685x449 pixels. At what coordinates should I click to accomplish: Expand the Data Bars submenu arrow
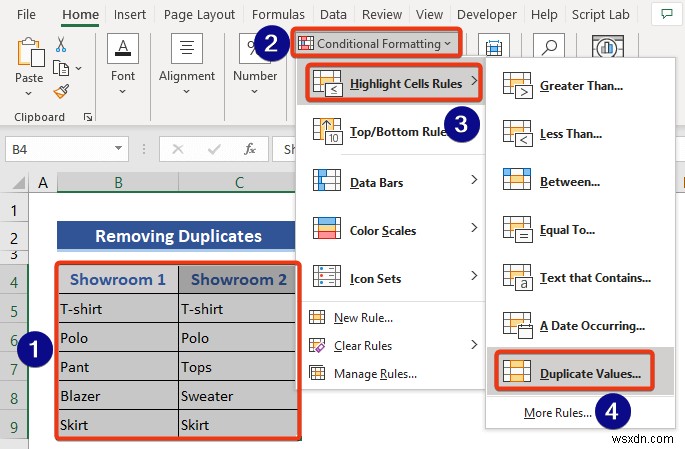pyautogui.click(x=474, y=180)
